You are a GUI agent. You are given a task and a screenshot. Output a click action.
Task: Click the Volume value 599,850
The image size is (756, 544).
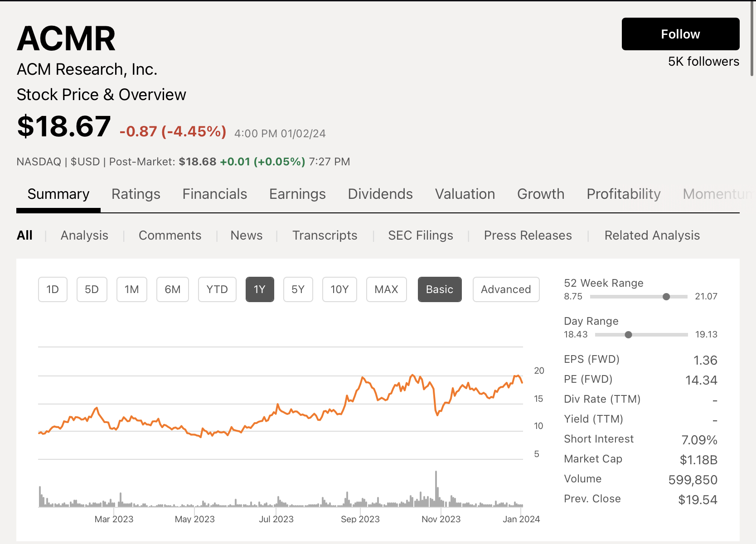[x=693, y=480]
